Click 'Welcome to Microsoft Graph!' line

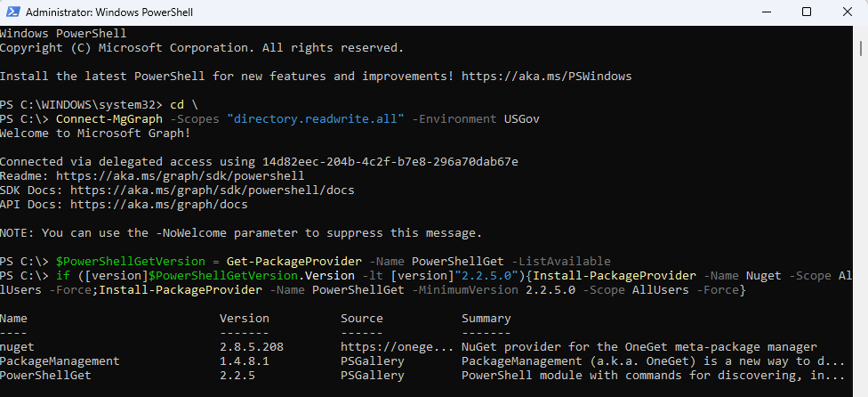click(x=95, y=134)
